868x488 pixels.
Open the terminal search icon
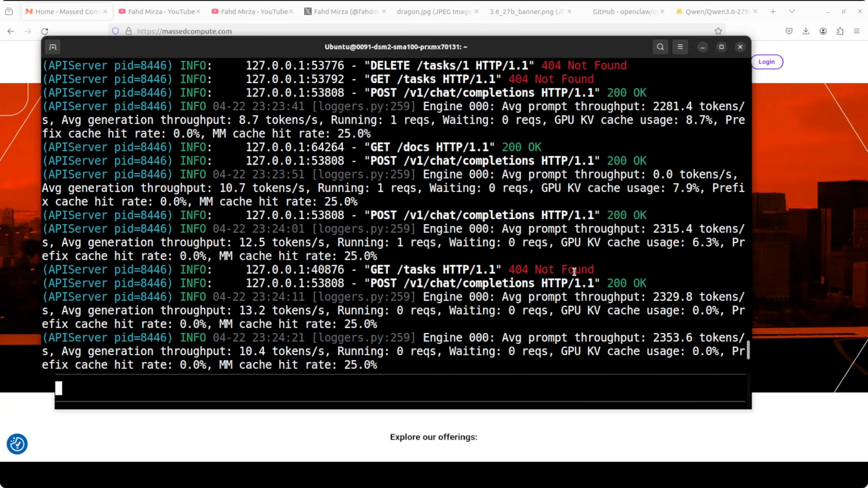point(660,47)
